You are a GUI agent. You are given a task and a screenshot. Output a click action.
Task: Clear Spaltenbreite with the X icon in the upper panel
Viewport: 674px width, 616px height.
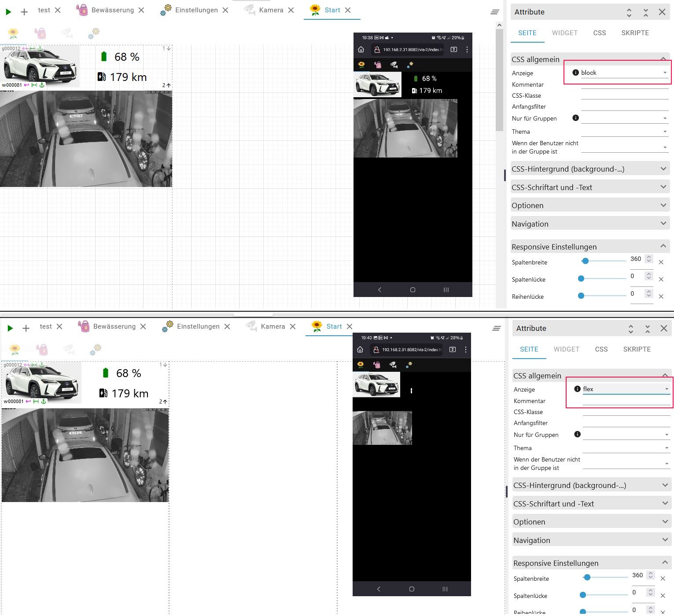(661, 262)
